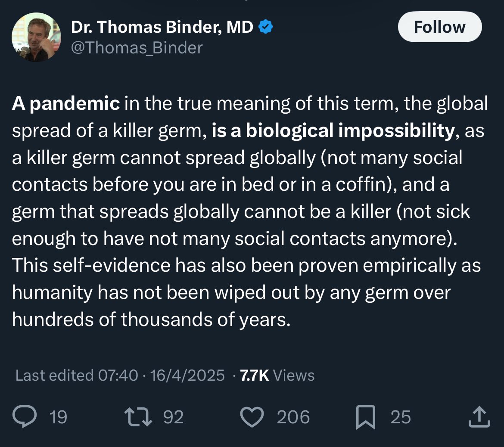Click the tweet body paragraph ending 'years.'
Screen dimensions: 504x447
pyautogui.click(x=250, y=211)
